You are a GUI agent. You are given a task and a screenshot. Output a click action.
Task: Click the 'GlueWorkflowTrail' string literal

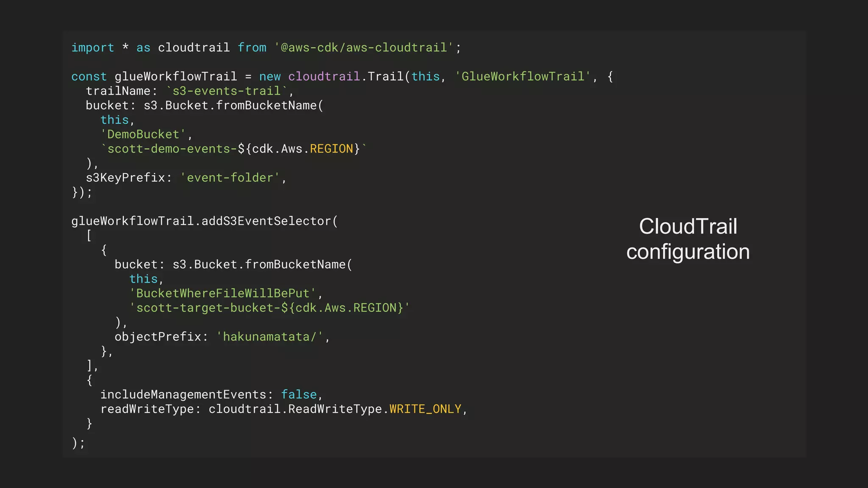[x=523, y=77]
